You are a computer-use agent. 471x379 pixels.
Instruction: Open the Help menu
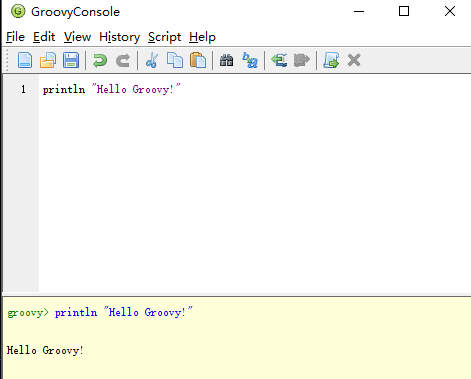[x=202, y=37]
